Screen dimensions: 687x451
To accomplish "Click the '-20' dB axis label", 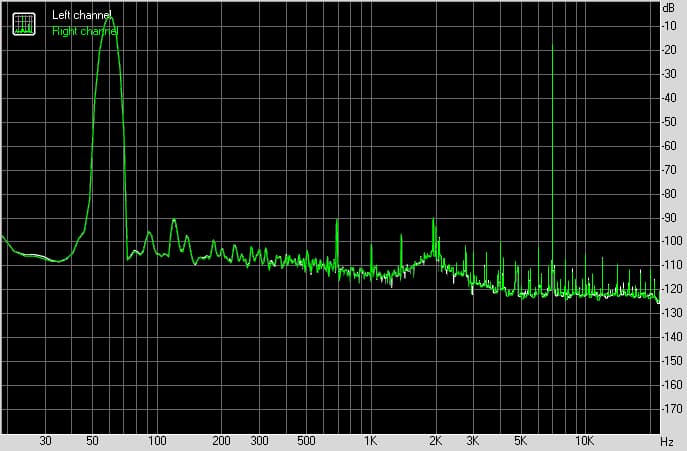I will 669,50.
